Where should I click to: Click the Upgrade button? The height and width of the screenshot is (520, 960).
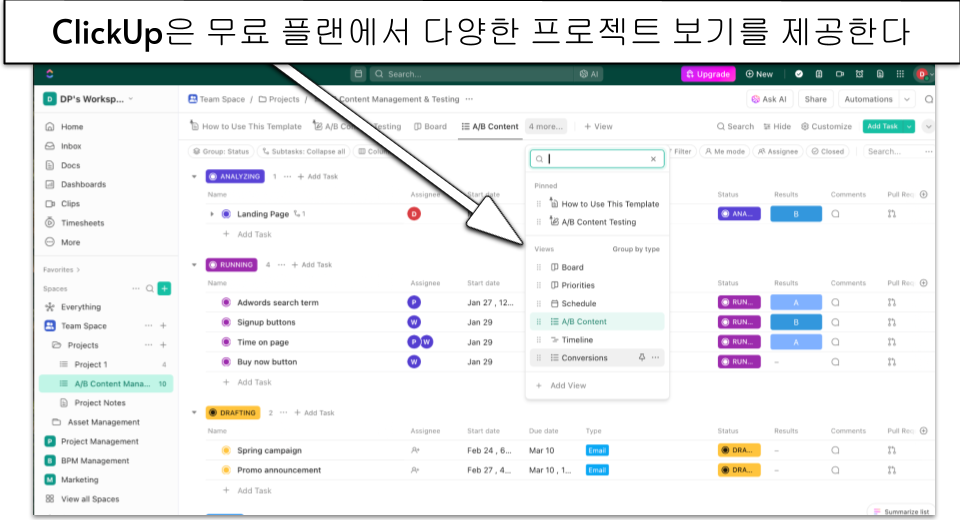(x=707, y=74)
